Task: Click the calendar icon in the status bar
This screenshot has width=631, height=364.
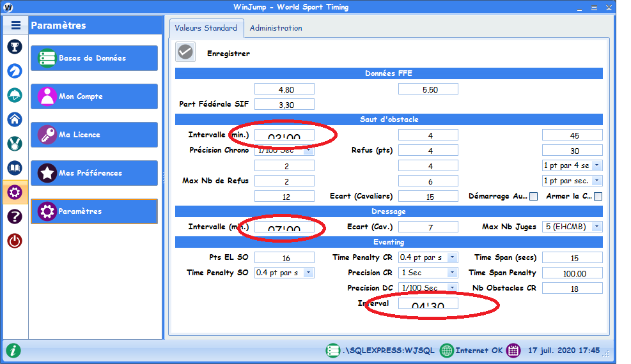Action: pos(513,351)
